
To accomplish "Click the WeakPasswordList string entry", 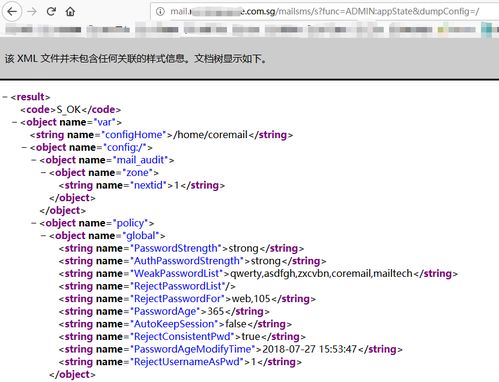I will click(x=258, y=274).
